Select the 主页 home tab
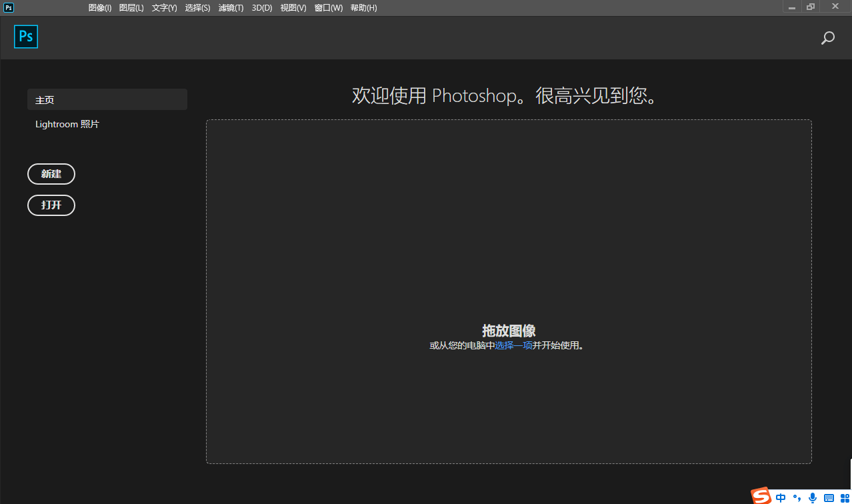Screen dimensions: 852x504 pyautogui.click(x=107, y=99)
